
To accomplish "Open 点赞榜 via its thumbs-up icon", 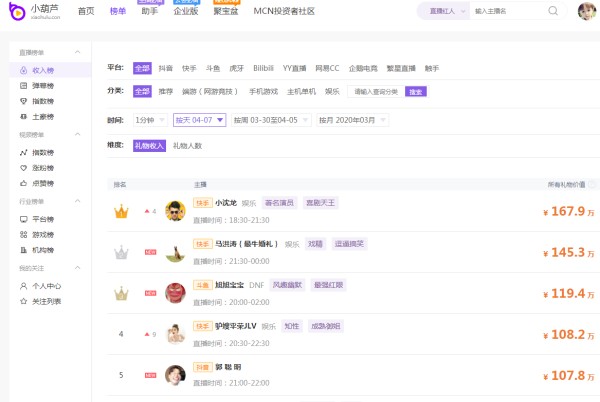I will tap(23, 184).
